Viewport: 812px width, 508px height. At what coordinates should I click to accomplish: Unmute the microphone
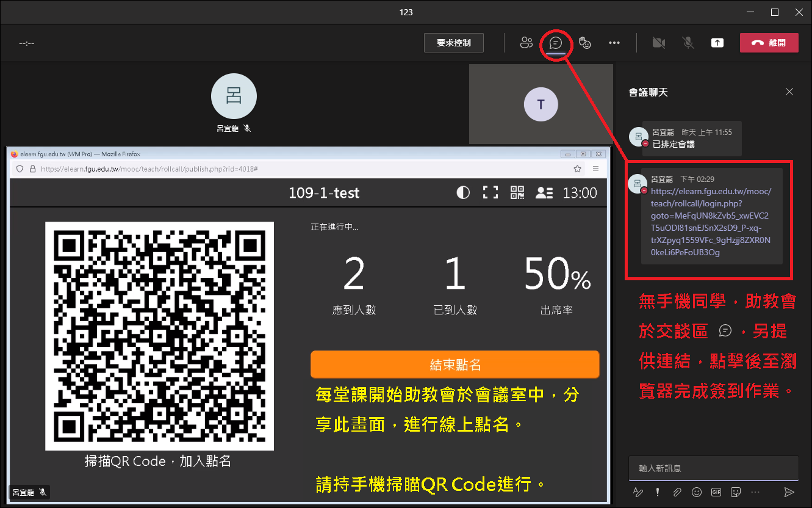pyautogui.click(x=688, y=43)
